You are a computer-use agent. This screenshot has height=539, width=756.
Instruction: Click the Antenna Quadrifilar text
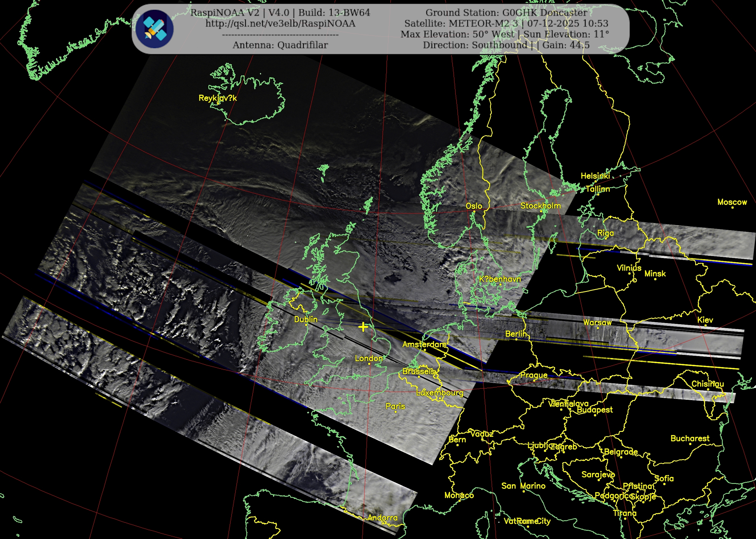(x=280, y=45)
